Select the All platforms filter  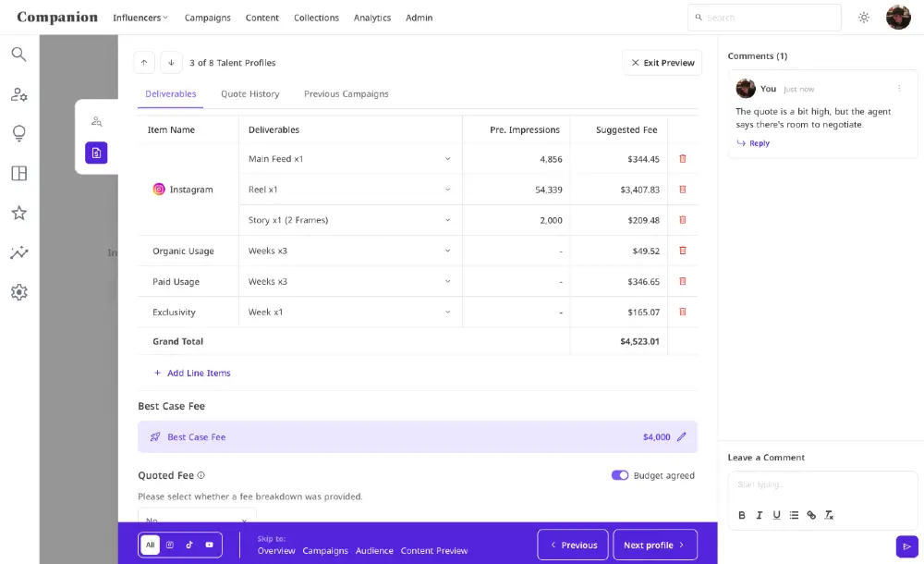tap(151, 546)
